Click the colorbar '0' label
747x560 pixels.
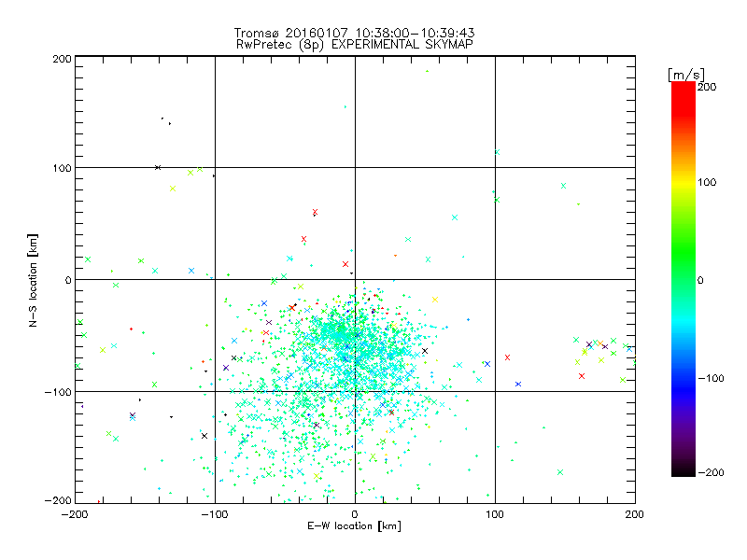700,280
